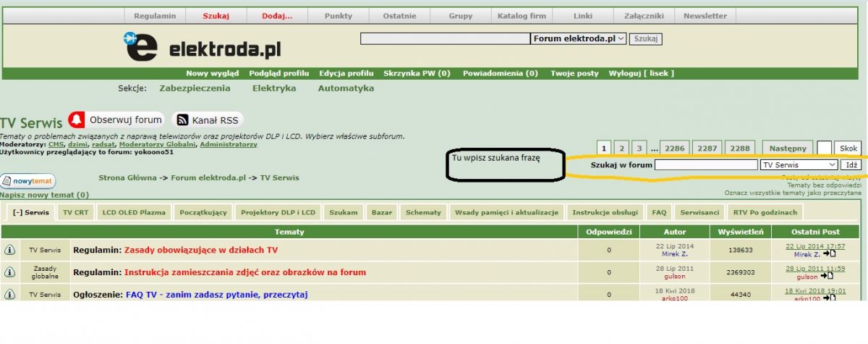Switch to the Projektory DLP i LCD tab

[x=278, y=212]
